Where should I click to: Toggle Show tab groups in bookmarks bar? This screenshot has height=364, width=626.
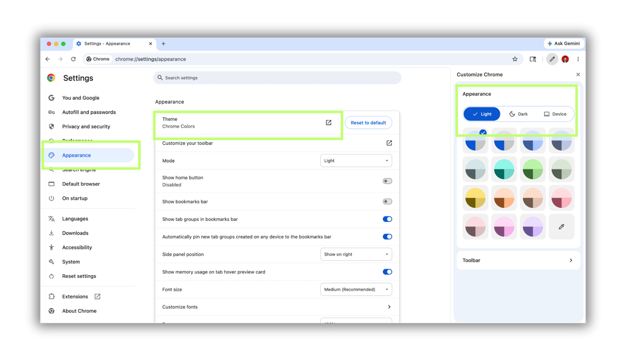point(387,219)
